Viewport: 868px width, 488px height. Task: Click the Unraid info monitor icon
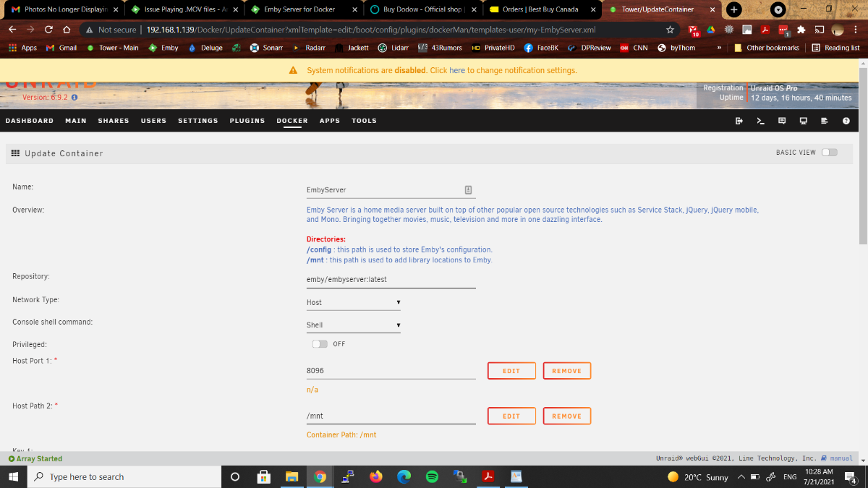(804, 121)
